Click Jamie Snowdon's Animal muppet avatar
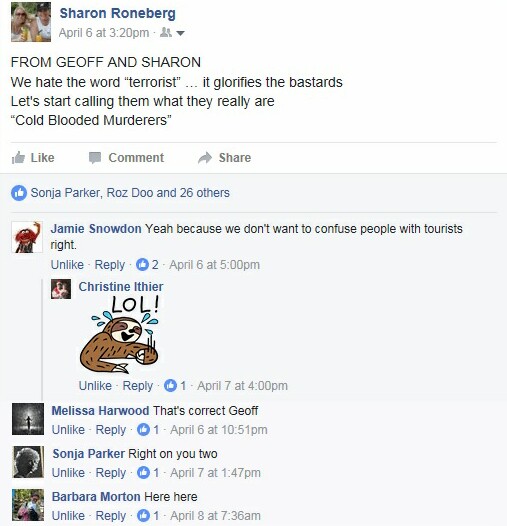 click(27, 237)
